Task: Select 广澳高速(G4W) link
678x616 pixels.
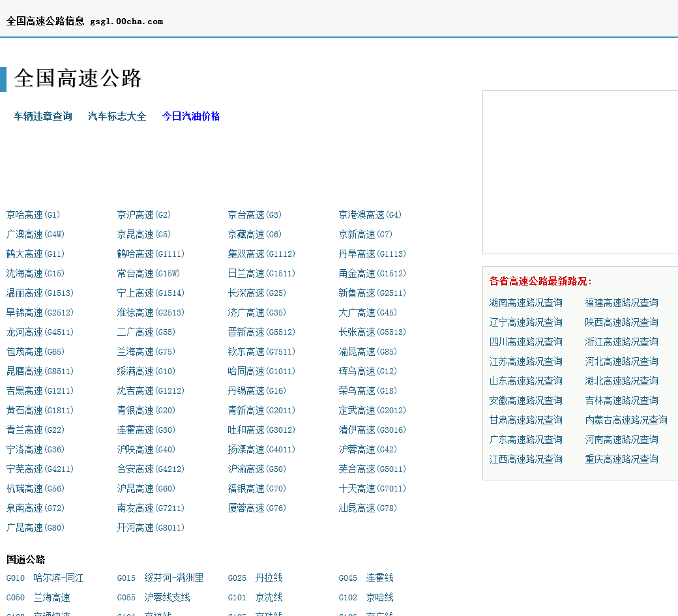Action: tap(35, 234)
